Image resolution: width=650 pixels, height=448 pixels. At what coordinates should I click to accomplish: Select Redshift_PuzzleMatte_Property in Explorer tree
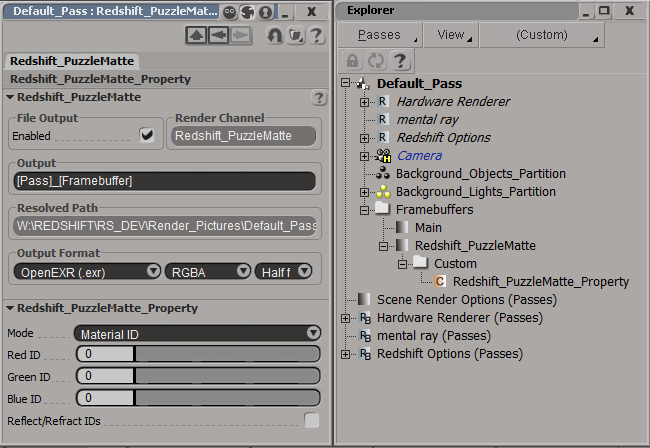(541, 282)
